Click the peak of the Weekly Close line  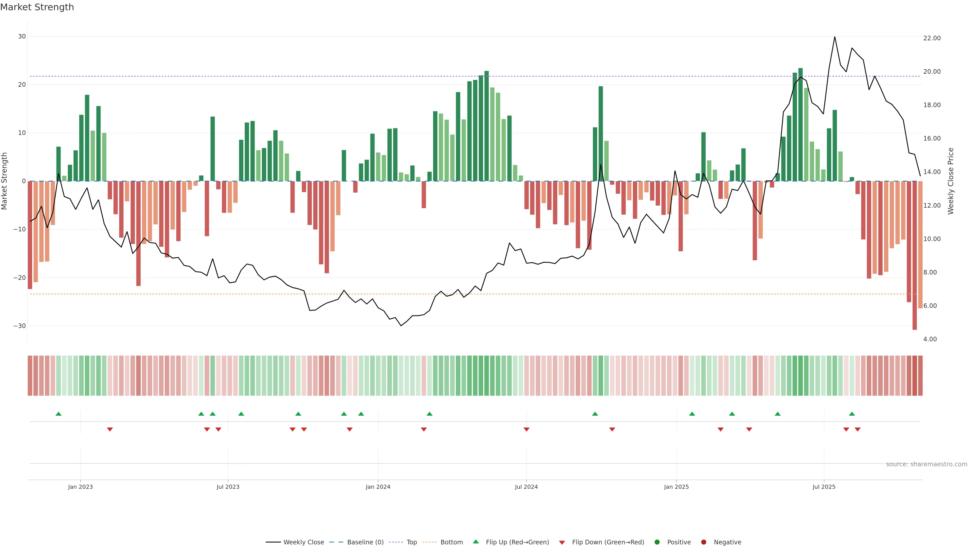coord(835,37)
